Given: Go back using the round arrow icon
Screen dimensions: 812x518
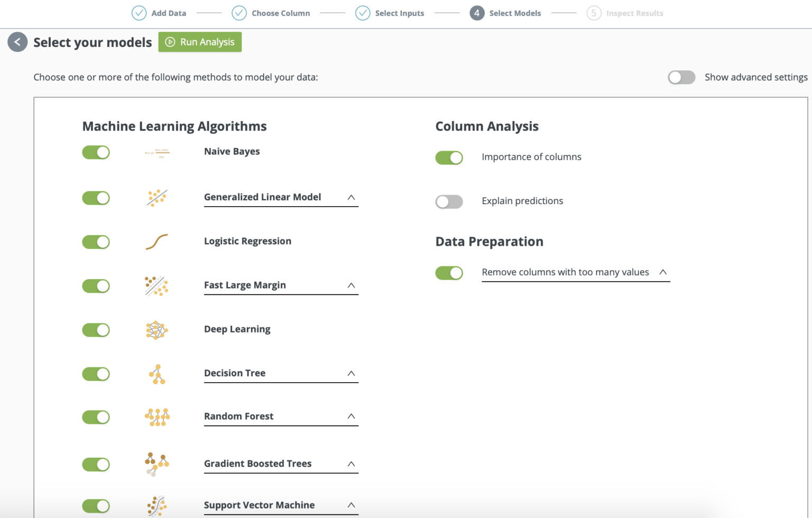Looking at the screenshot, I should click(x=17, y=42).
